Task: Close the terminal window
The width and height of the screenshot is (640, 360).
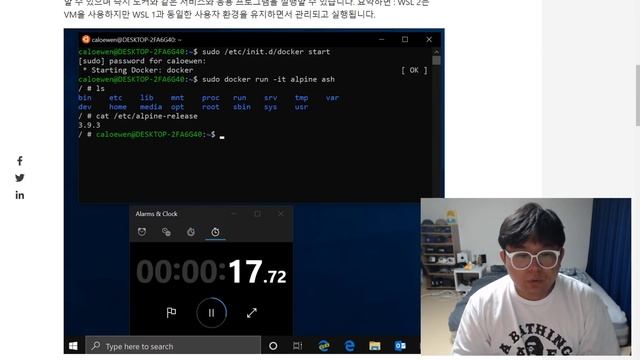Action: [429, 39]
